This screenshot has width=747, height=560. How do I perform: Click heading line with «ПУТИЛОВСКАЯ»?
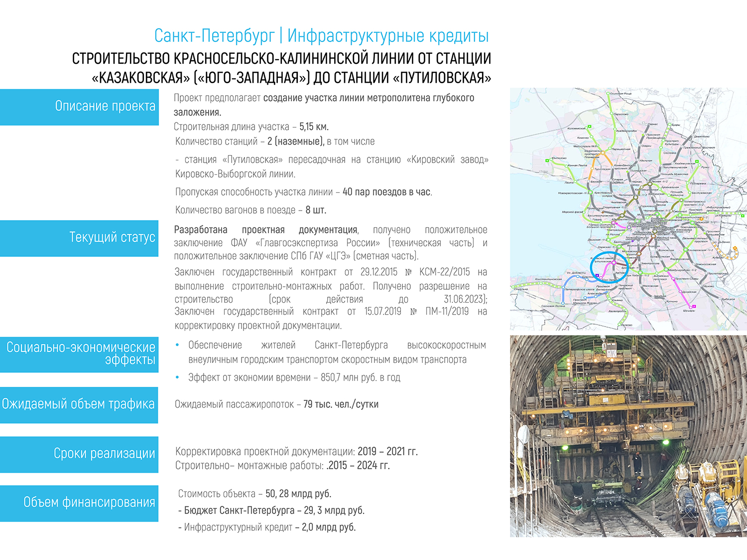click(291, 78)
